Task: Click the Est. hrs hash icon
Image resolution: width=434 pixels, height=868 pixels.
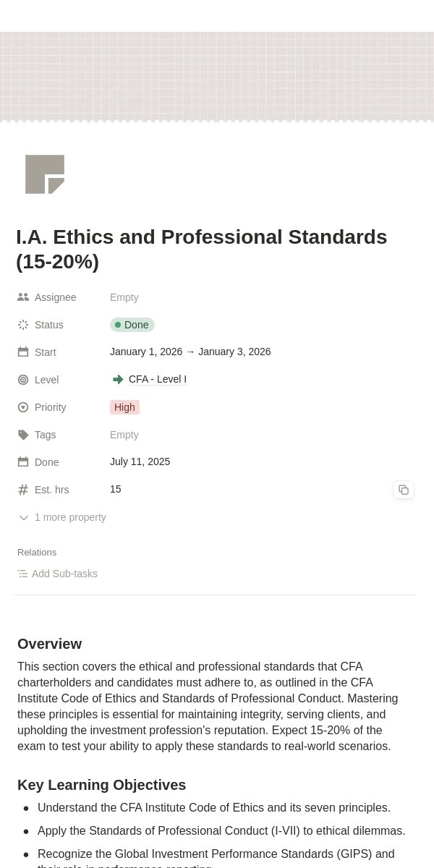Action: click(x=23, y=490)
